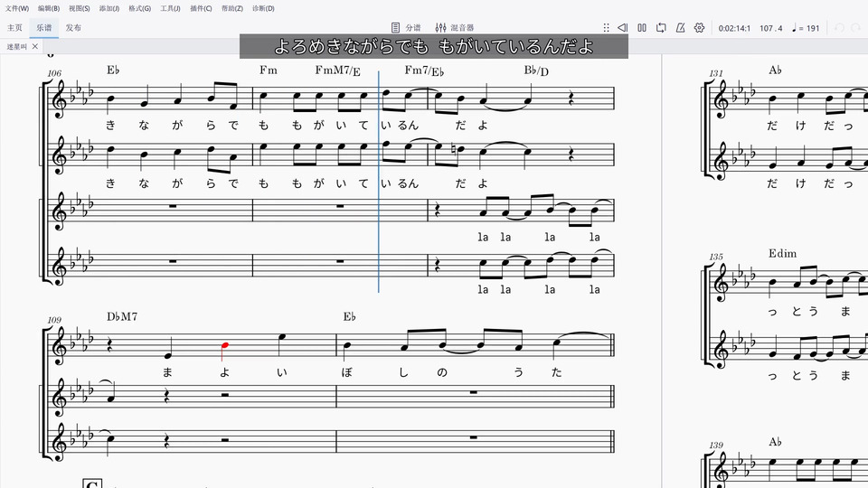This screenshot has height=488, width=868.
Task: Open the 混音器 mixer panel
Action: tap(455, 28)
